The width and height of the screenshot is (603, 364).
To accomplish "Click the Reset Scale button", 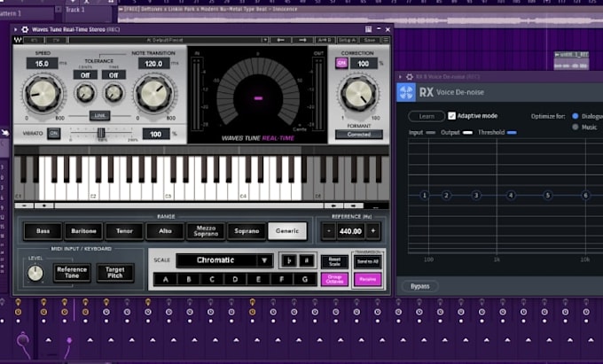I will 334,261.
